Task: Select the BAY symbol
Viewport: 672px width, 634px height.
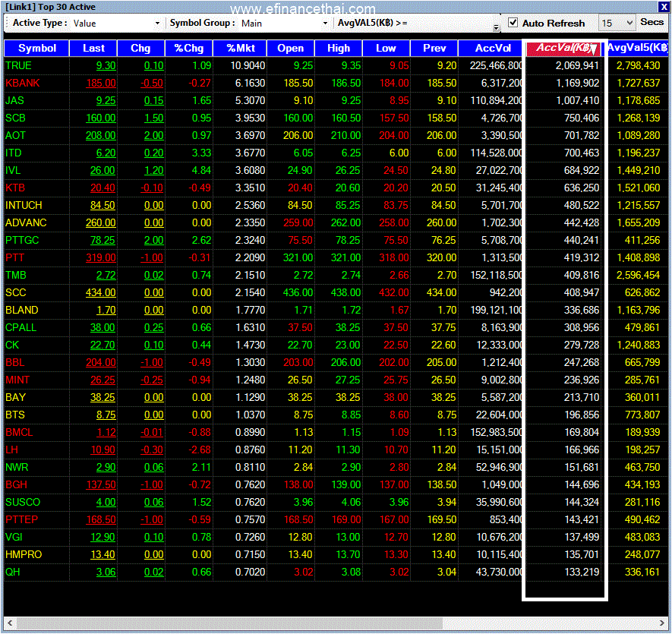Action: click(15, 397)
